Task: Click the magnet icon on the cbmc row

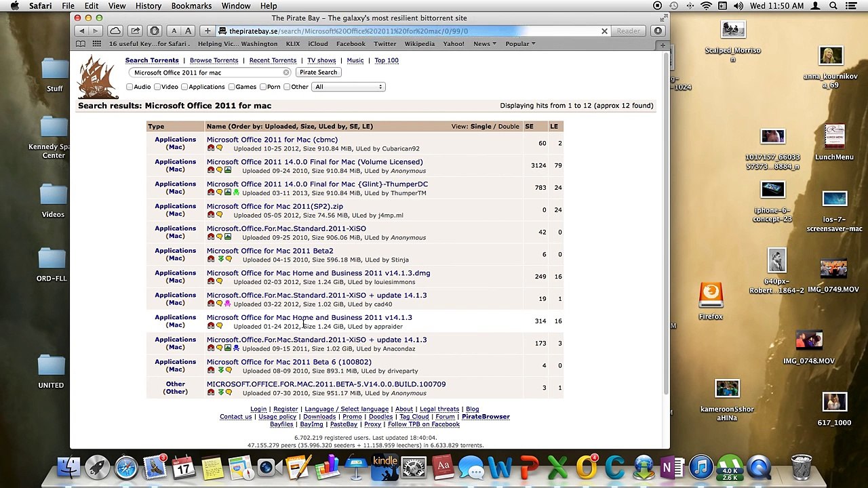Action: click(x=211, y=148)
